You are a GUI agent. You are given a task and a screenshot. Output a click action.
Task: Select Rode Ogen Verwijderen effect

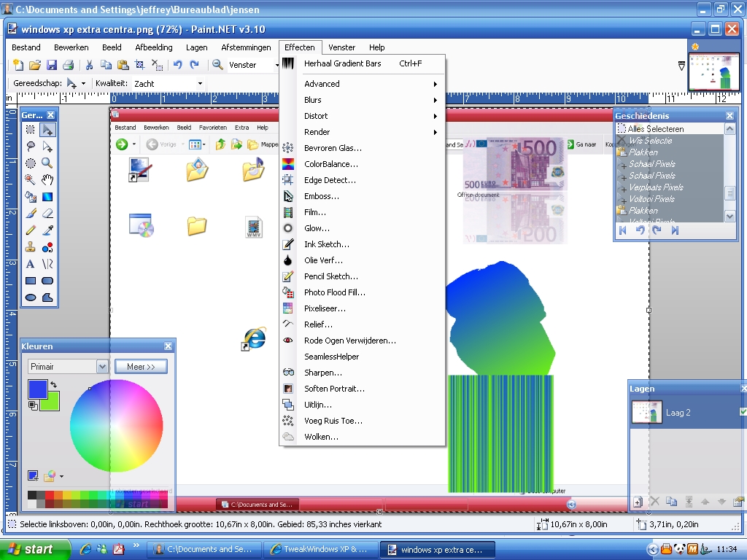tap(362, 341)
